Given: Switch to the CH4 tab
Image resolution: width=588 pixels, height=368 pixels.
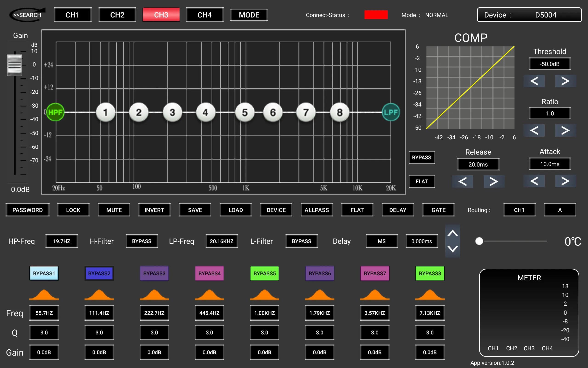Looking at the screenshot, I should [x=205, y=15].
